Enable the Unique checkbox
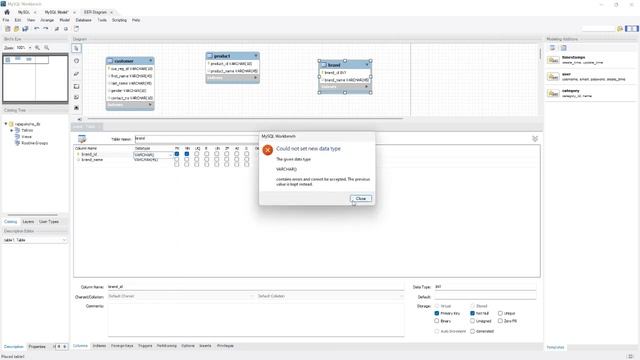Viewport: 640px width, 360px height. coord(500,313)
